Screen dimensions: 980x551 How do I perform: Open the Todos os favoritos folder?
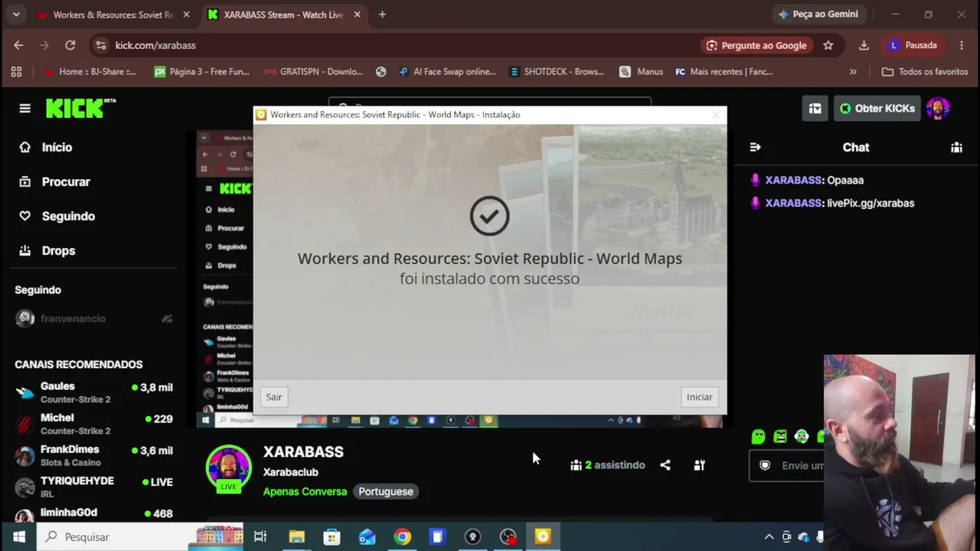pos(925,72)
